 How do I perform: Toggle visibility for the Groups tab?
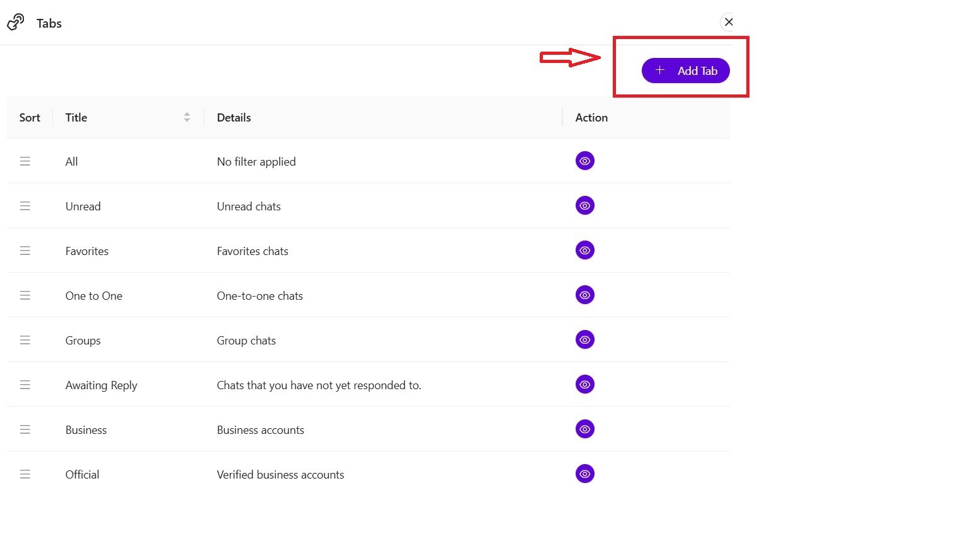point(584,339)
